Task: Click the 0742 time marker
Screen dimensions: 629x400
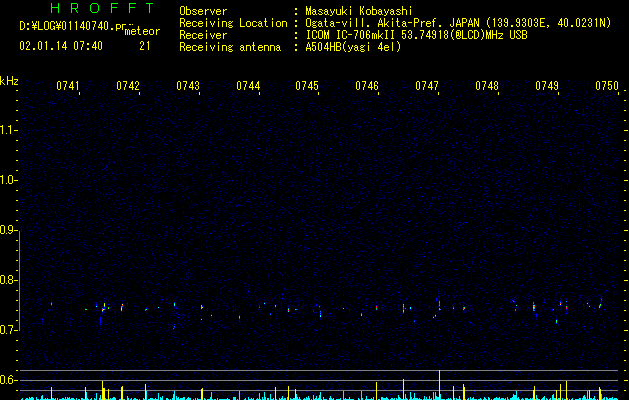Action: 128,86
